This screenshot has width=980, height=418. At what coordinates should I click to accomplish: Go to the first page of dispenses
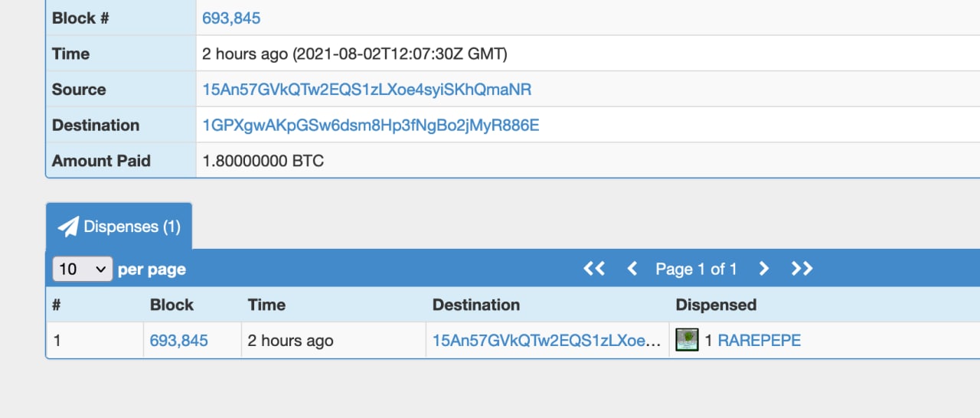point(594,269)
